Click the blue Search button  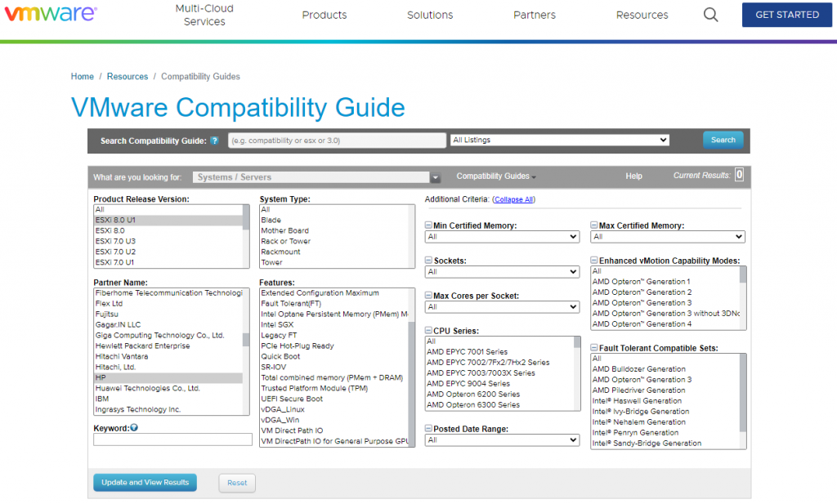(723, 140)
